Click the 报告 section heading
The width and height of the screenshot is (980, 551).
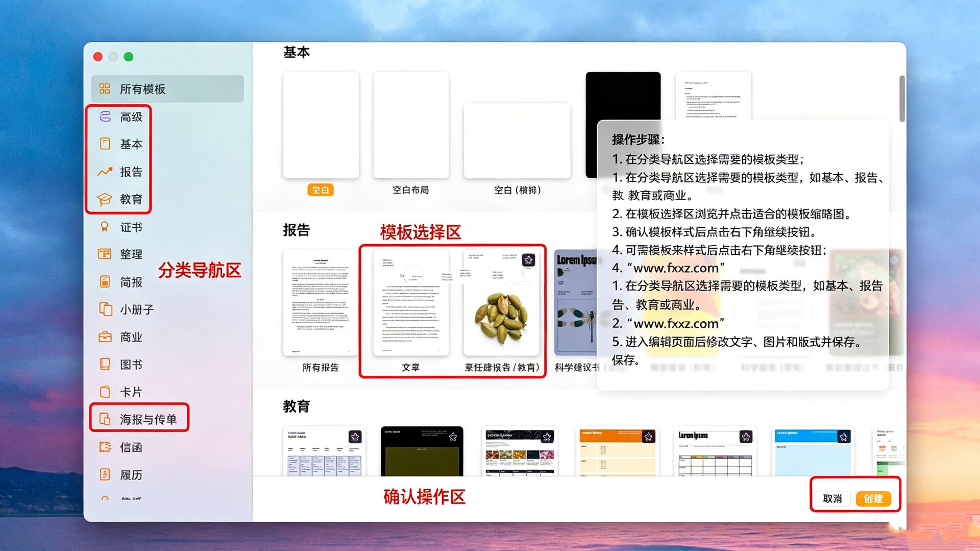[x=297, y=230]
